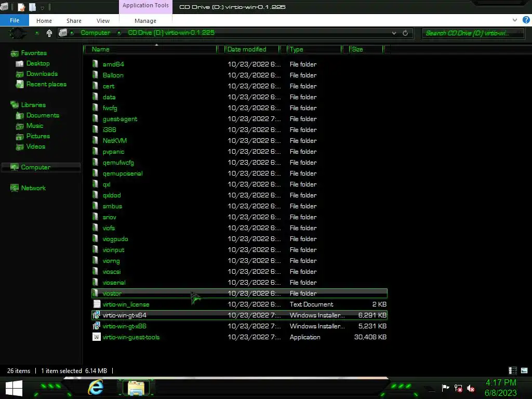Refresh the current folder view

(x=405, y=33)
